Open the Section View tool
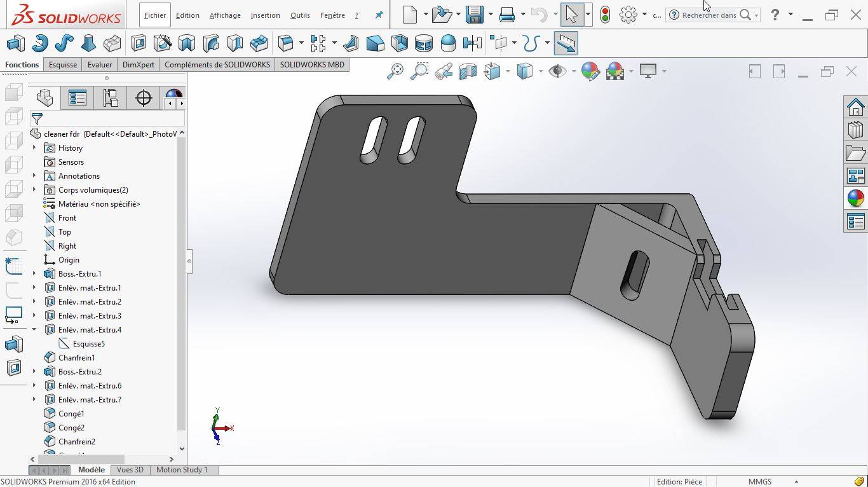Viewport: 868px width, 487px height. [x=468, y=71]
